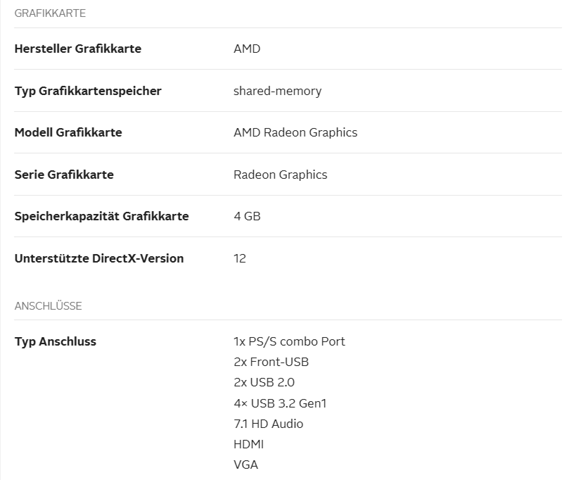Select the Modell Grafikkarte label
The height and width of the screenshot is (480, 569).
(68, 132)
